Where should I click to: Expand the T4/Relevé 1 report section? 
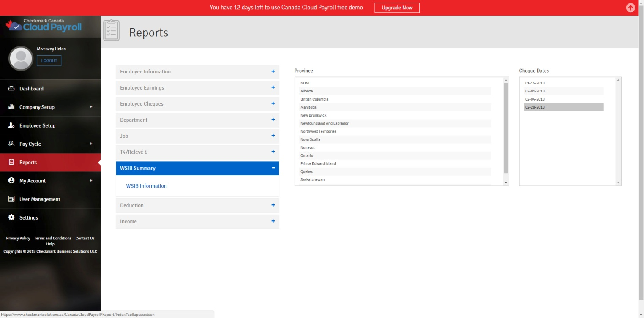(273, 152)
